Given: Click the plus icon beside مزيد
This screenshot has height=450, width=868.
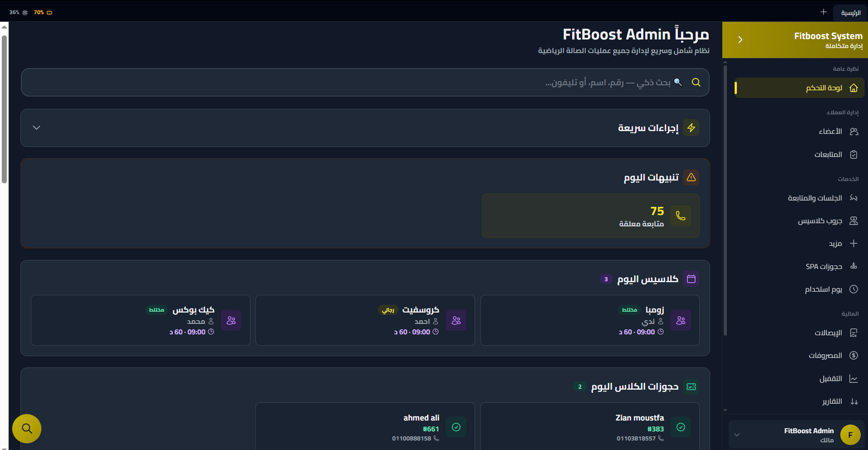Looking at the screenshot, I should (x=853, y=244).
